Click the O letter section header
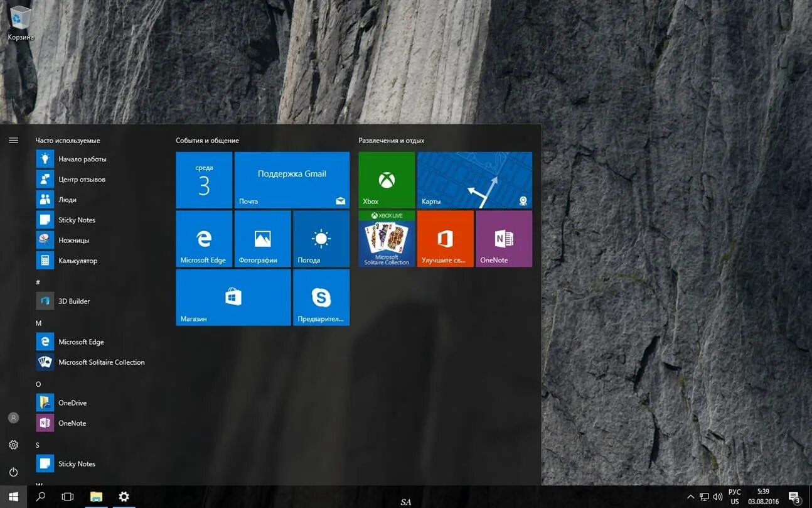Viewport: 812px width, 508px height. point(38,384)
